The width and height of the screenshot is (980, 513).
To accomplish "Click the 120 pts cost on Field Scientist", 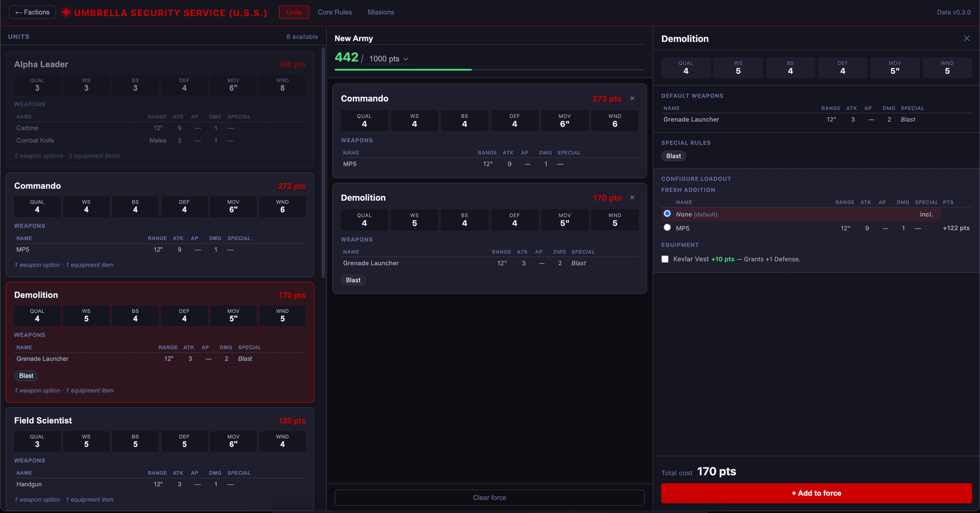I will (x=292, y=421).
